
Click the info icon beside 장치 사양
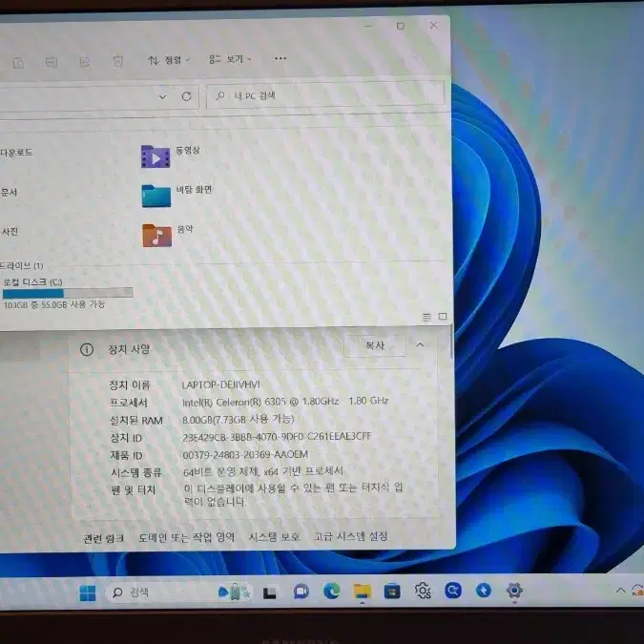[x=87, y=349]
